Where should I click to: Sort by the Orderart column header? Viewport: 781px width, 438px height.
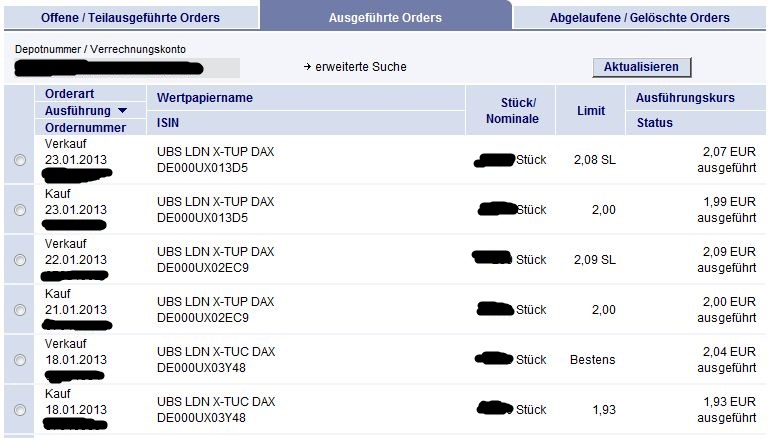point(69,94)
